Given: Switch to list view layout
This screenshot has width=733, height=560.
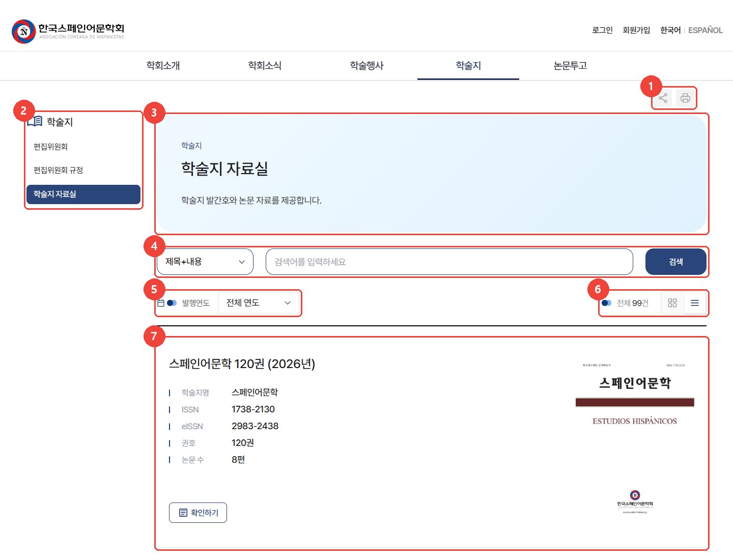Looking at the screenshot, I should (695, 303).
